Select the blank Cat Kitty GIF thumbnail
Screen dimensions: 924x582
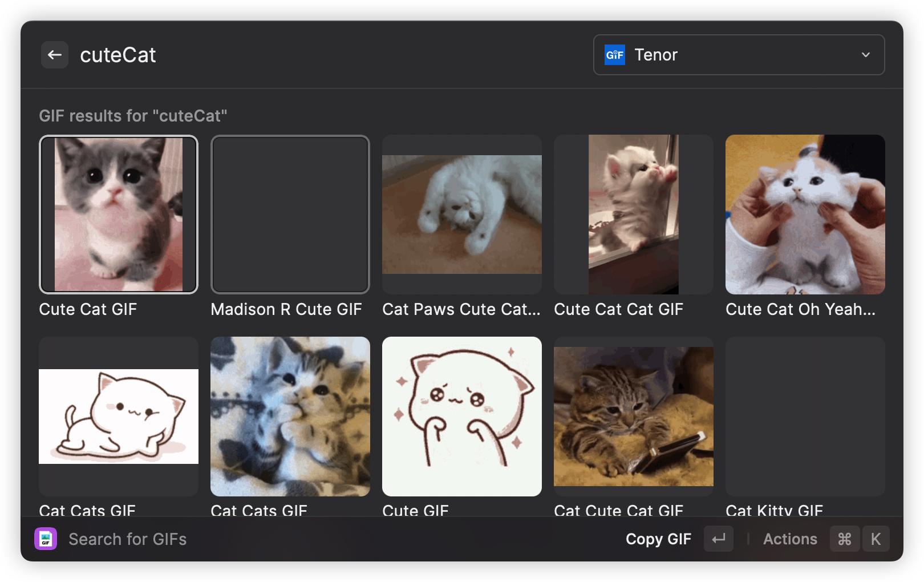tap(805, 417)
